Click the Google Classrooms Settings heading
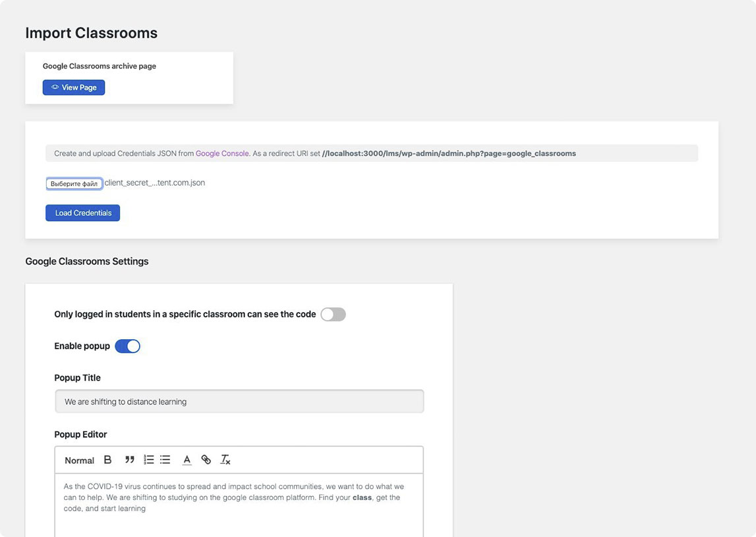 (x=87, y=261)
